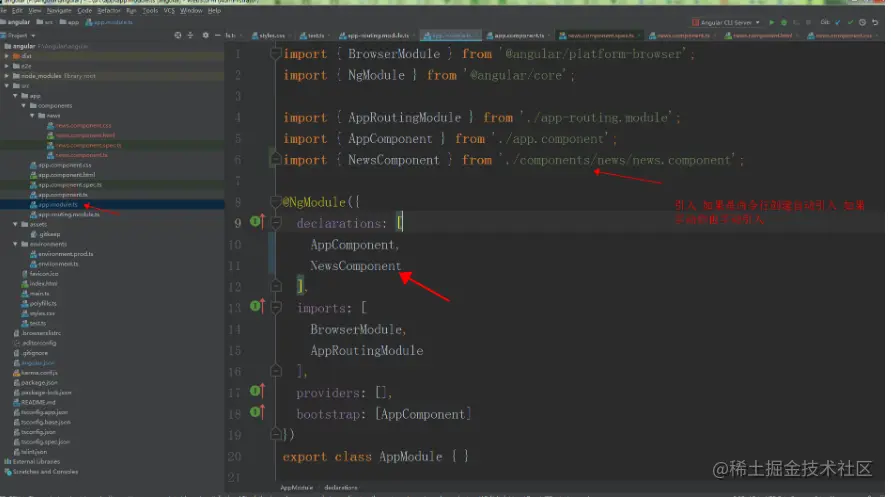This screenshot has width=891, height=497.
Task: Fold the declarations array at line 9
Action: pyautogui.click(x=276, y=223)
